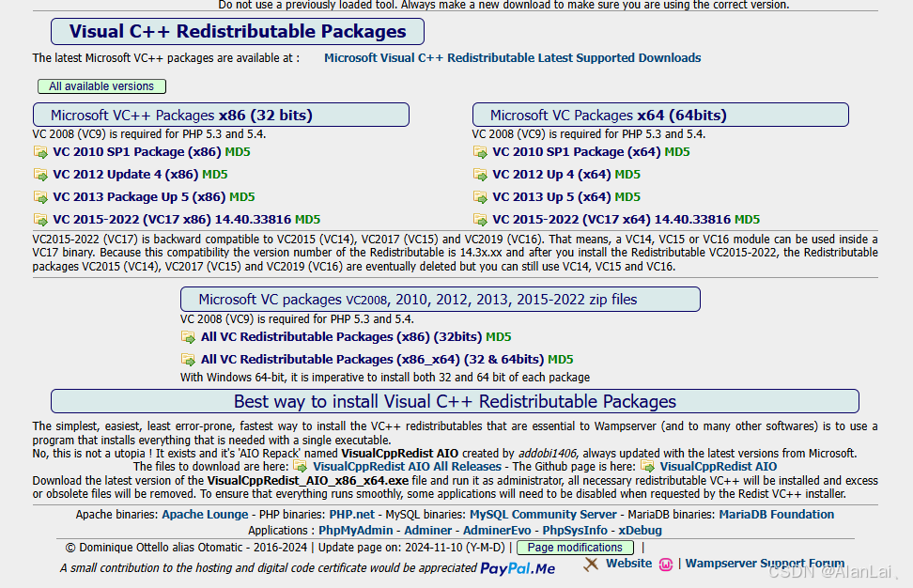
Task: Open All available versions button
Action: tap(101, 86)
